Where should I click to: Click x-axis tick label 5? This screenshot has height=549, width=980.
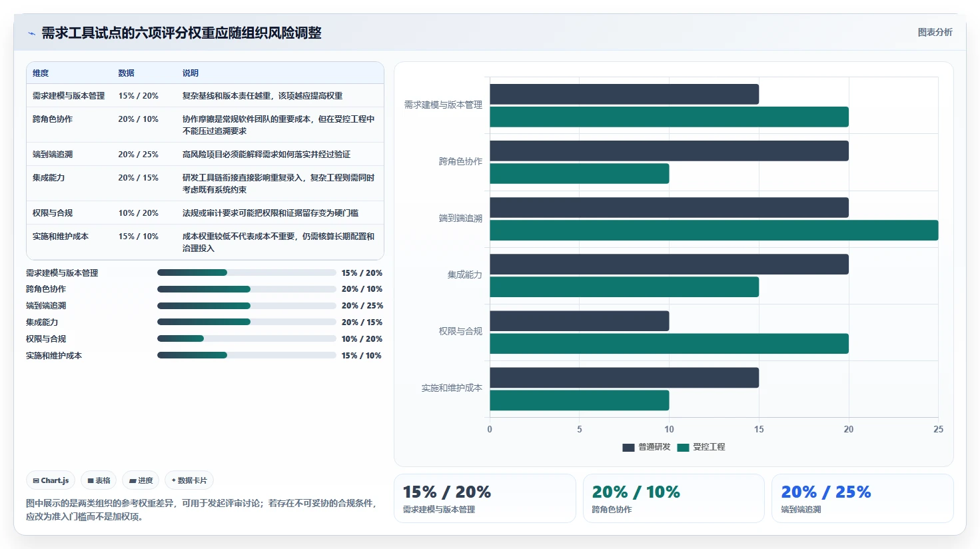tap(580, 429)
